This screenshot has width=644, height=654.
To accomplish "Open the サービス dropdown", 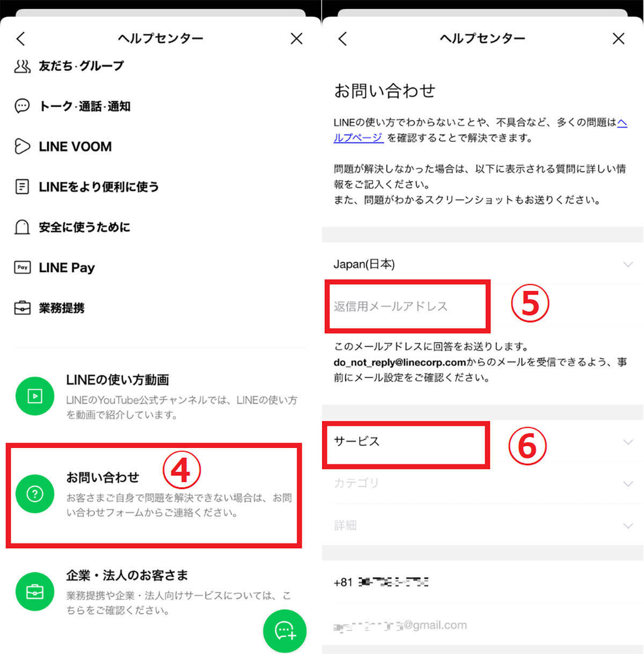I will pos(482,442).
